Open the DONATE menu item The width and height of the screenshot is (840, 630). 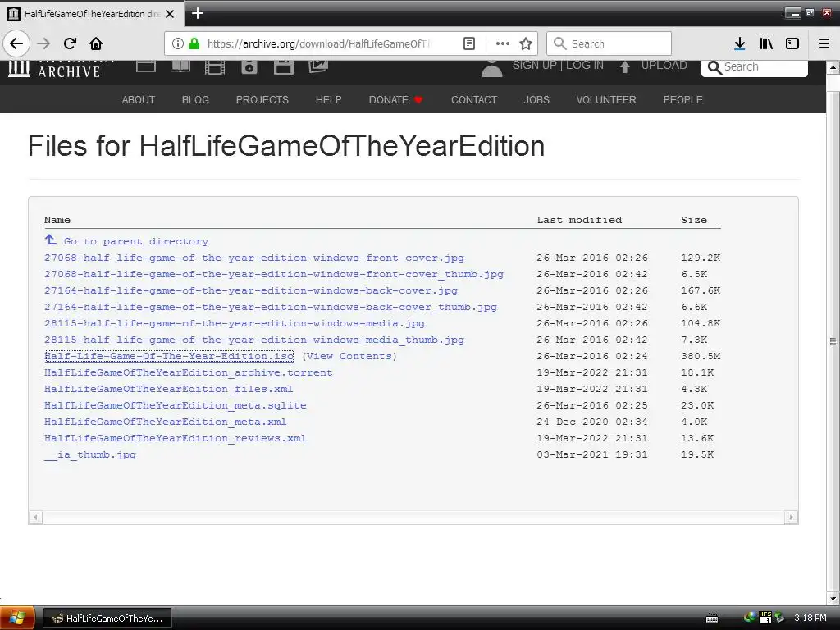pos(396,99)
